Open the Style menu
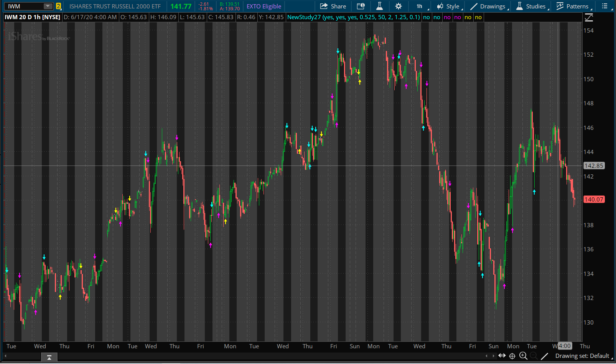This screenshot has width=616, height=364. (x=450, y=6)
